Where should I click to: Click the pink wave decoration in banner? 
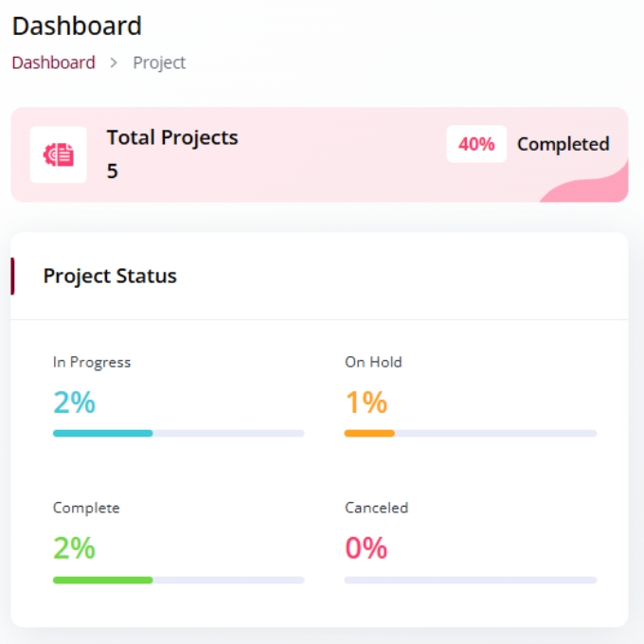589,184
